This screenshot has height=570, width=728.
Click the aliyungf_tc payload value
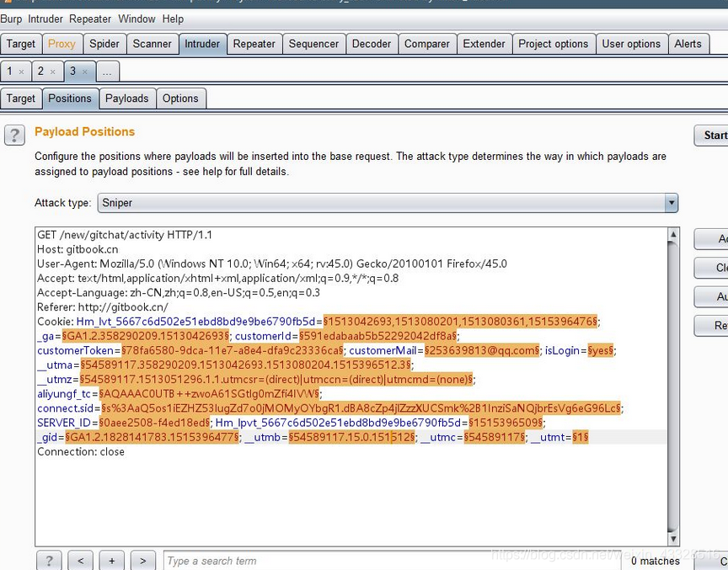pyautogui.click(x=209, y=394)
